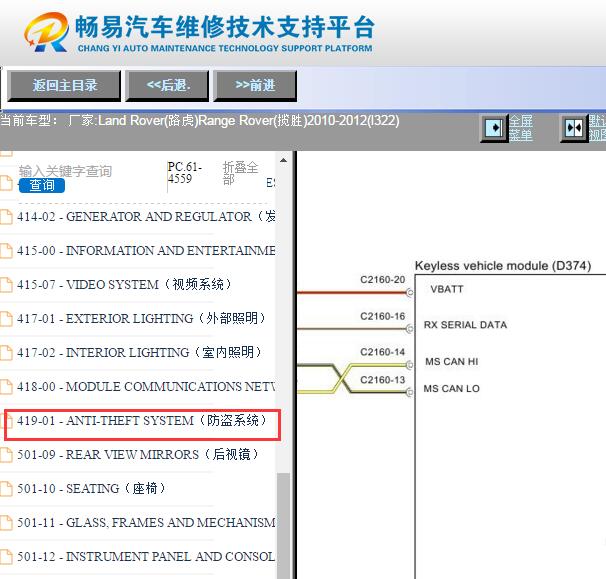Click the sidebar scroll up arrow
This screenshot has height=579, width=606.
[283, 160]
